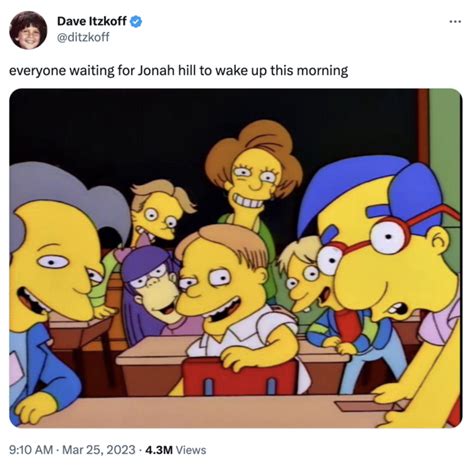Click the Dave Itzkoff display name
474x466 pixels.
[x=92, y=21]
